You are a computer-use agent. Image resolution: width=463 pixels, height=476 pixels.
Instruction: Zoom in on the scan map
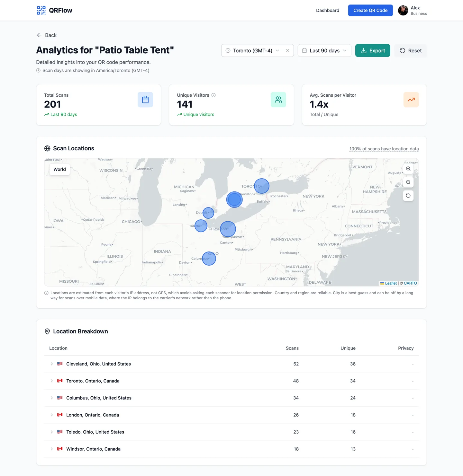coord(408,169)
